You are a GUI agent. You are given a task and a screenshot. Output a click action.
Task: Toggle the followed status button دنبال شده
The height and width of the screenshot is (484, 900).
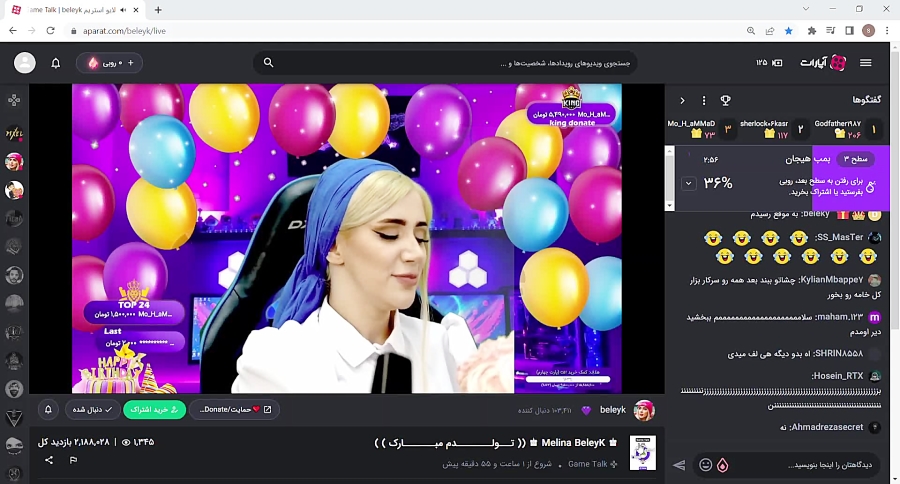pyautogui.click(x=92, y=409)
